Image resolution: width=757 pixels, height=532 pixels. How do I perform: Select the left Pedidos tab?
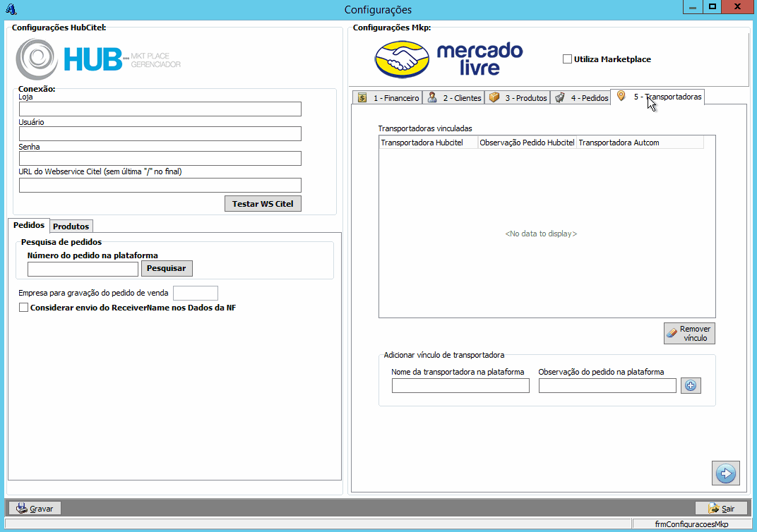29,225
